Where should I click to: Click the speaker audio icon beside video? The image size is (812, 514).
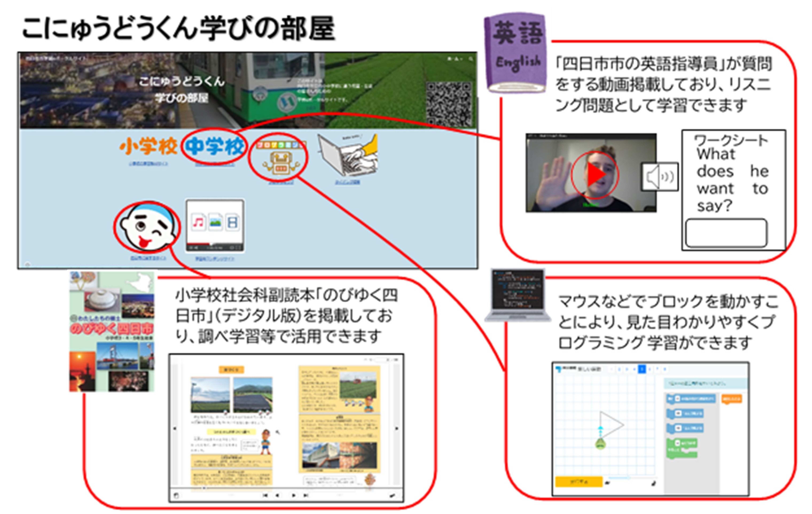[660, 177]
